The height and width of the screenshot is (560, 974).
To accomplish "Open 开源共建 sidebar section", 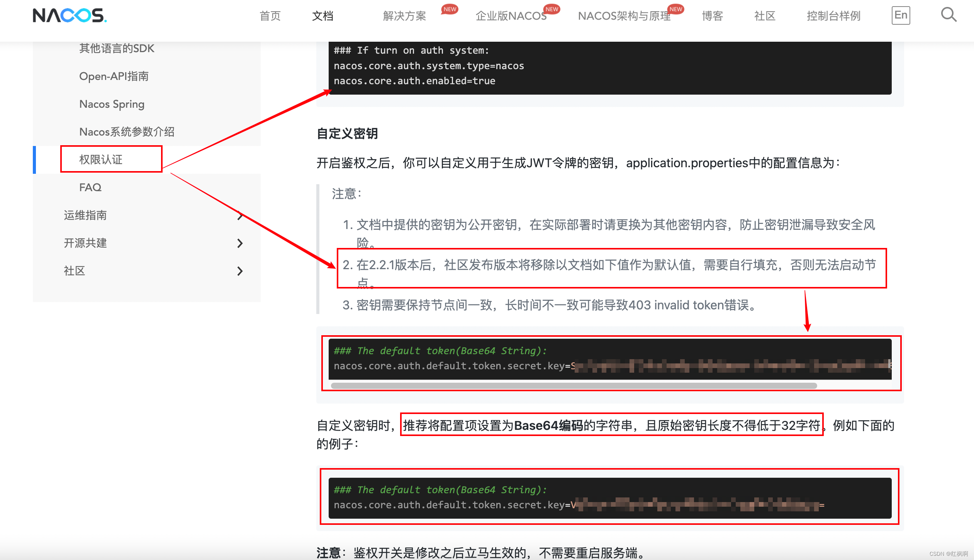I will pos(85,243).
